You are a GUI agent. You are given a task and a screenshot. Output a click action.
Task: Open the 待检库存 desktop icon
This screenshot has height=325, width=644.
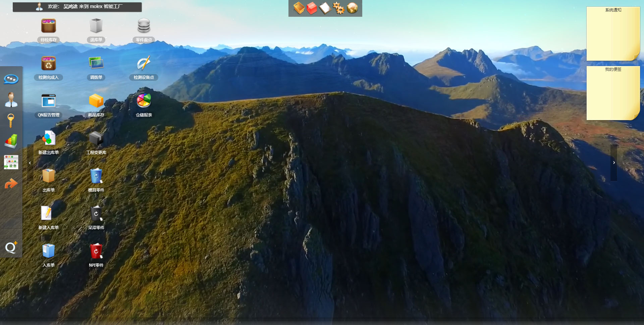click(x=49, y=26)
